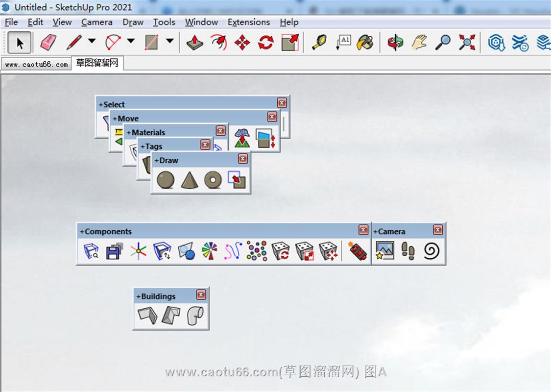Click the picture with star icon in +Camera
Image resolution: width=551 pixels, height=392 pixels.
[384, 251]
